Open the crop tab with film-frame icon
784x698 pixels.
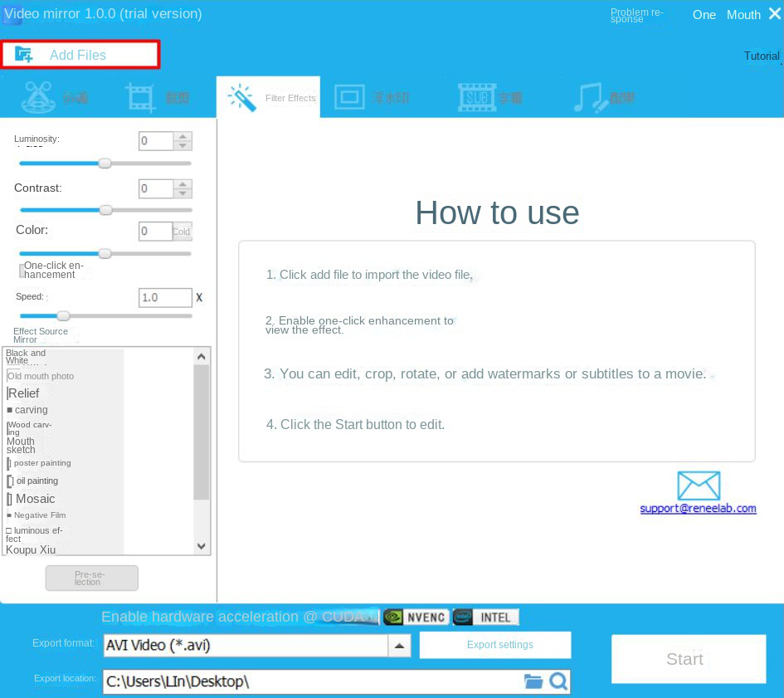tap(141, 97)
